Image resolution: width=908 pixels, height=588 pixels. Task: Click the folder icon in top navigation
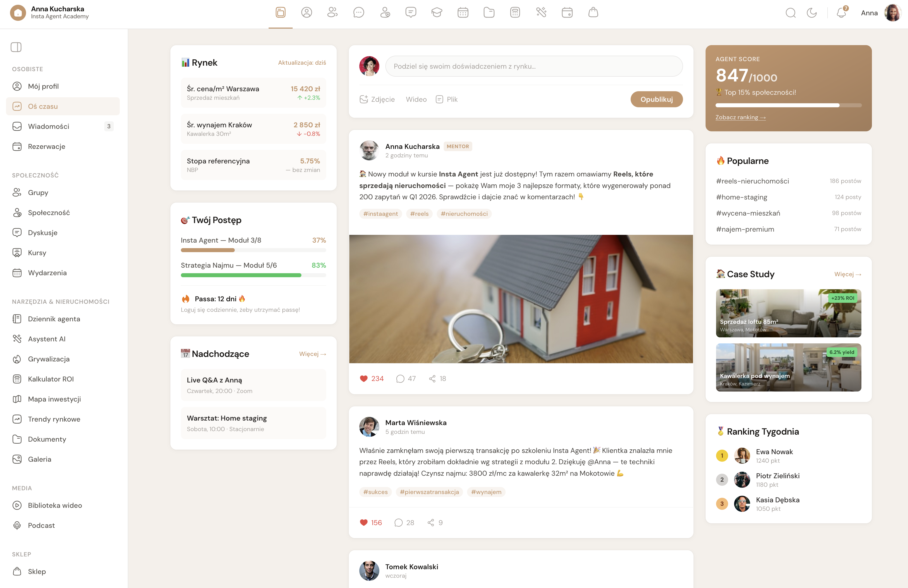489,13
